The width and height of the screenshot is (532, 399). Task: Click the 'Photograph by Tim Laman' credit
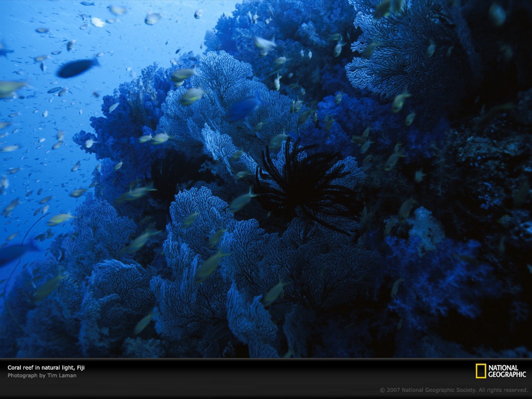(x=42, y=375)
